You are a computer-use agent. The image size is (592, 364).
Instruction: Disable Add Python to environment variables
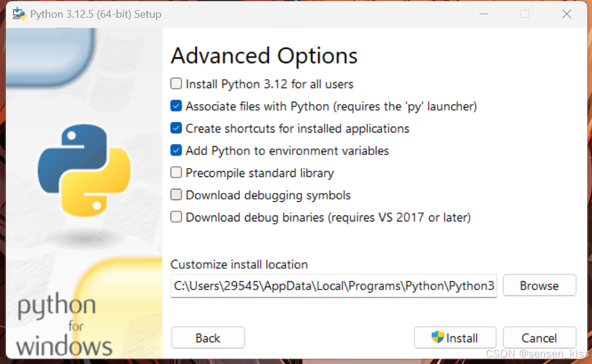click(176, 150)
